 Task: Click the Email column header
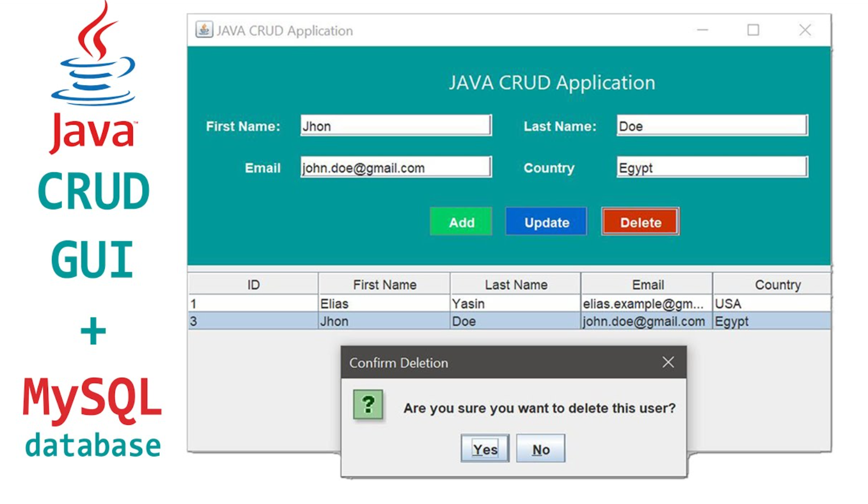tap(648, 284)
